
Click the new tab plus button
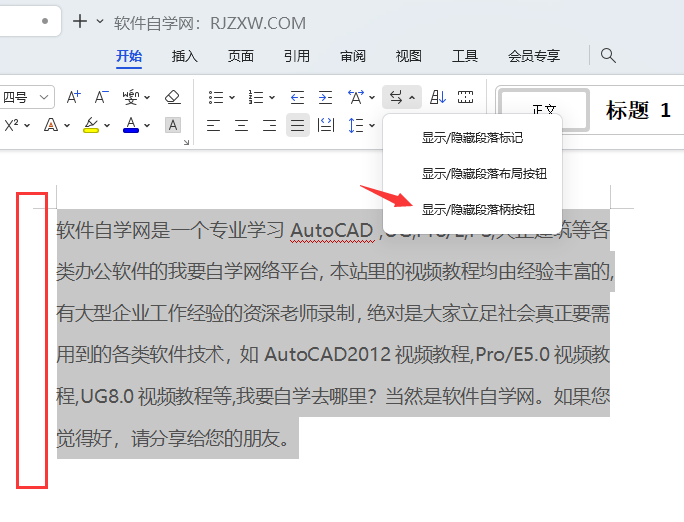click(x=80, y=21)
